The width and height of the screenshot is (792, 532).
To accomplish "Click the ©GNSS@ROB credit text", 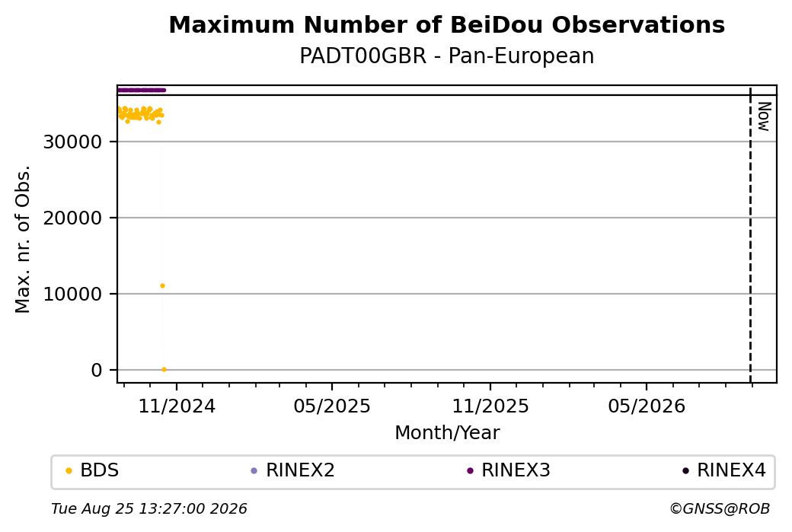I will coord(720,508).
